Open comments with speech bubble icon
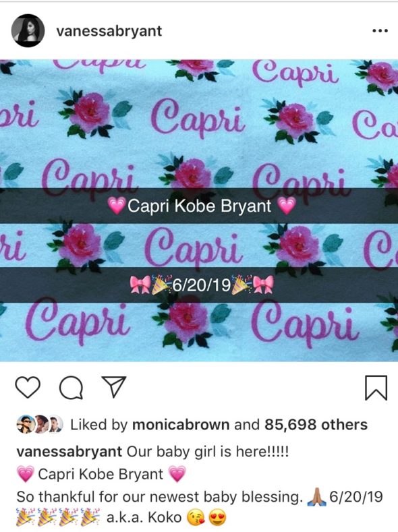Screen dimensions: 398x532 (71, 388)
